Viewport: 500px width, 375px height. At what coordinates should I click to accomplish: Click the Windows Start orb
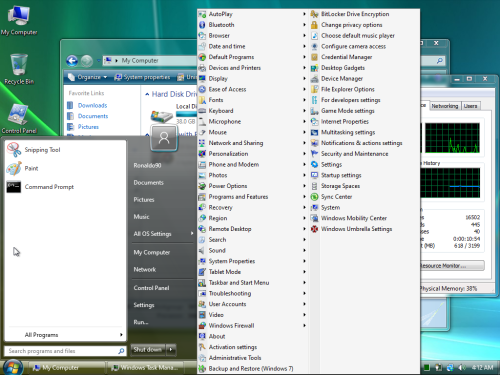pos(12,367)
